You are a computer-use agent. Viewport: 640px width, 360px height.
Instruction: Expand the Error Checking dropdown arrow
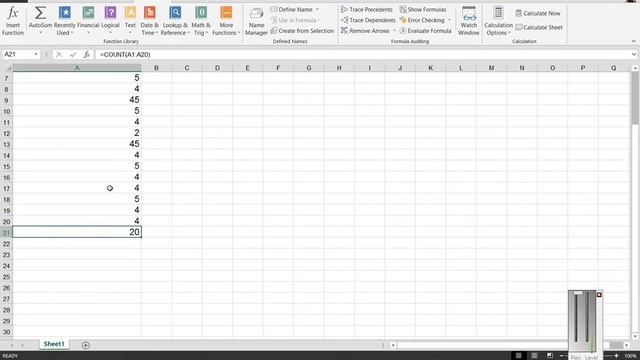pos(449,20)
